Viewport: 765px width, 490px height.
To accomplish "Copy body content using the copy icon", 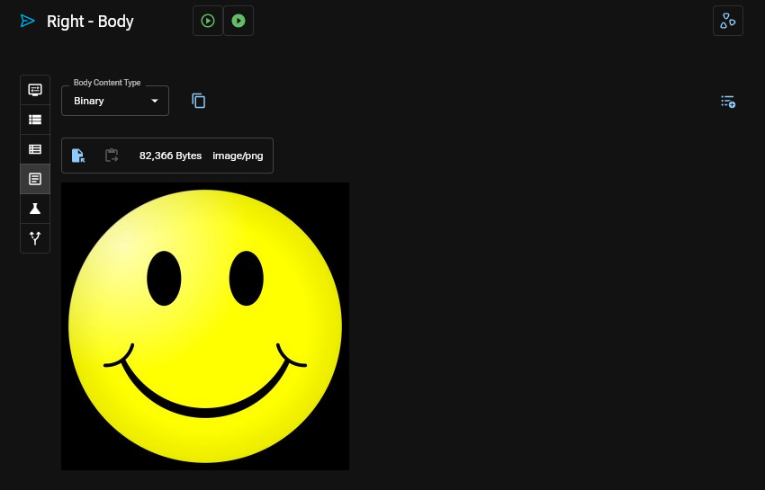I will click(198, 101).
